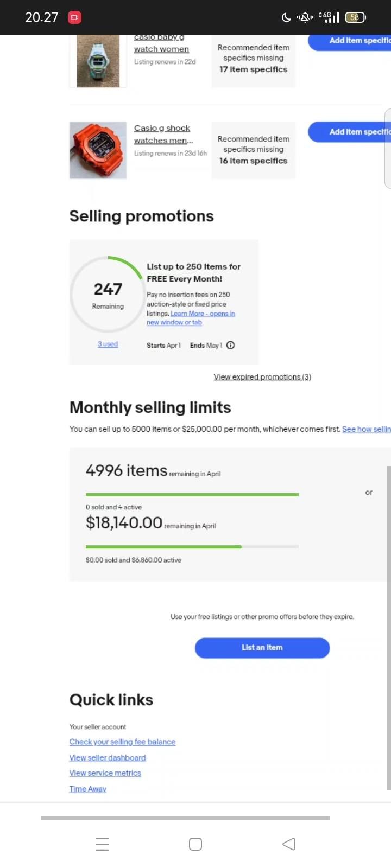The width and height of the screenshot is (391, 868).
Task: View expired promotions (3)
Action: pos(262,377)
